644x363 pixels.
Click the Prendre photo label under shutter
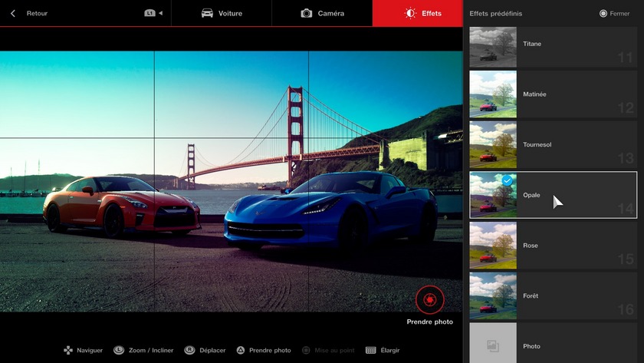point(429,322)
